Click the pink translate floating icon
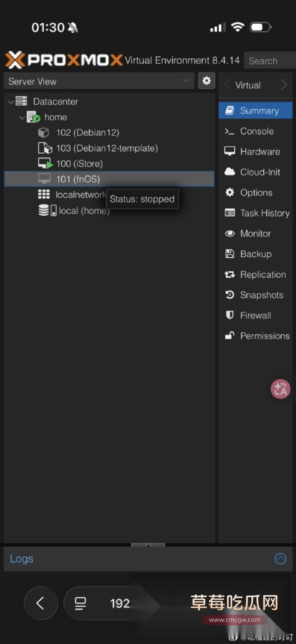 click(x=280, y=389)
